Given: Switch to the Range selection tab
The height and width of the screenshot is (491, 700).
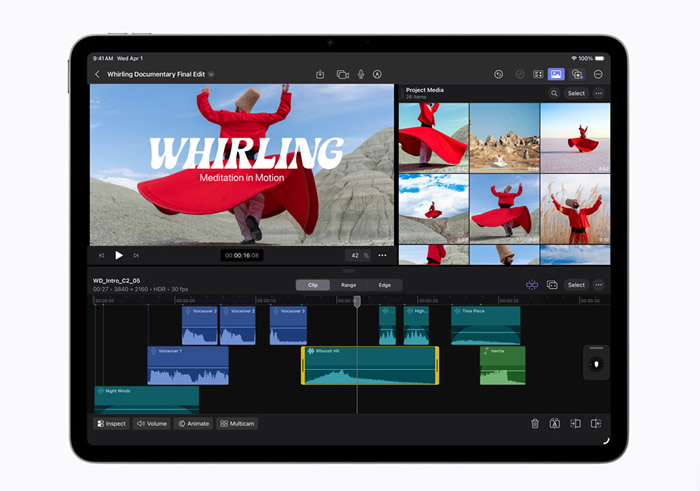Looking at the screenshot, I should point(348,285).
